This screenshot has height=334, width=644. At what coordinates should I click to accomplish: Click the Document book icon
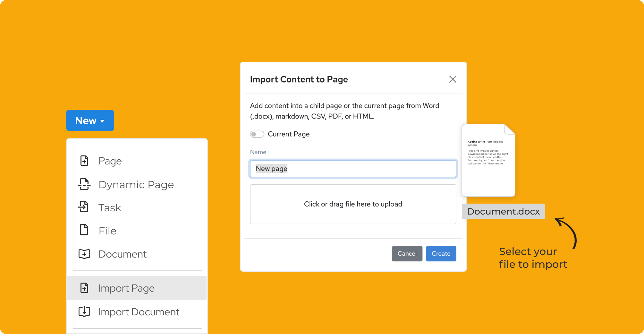click(84, 254)
